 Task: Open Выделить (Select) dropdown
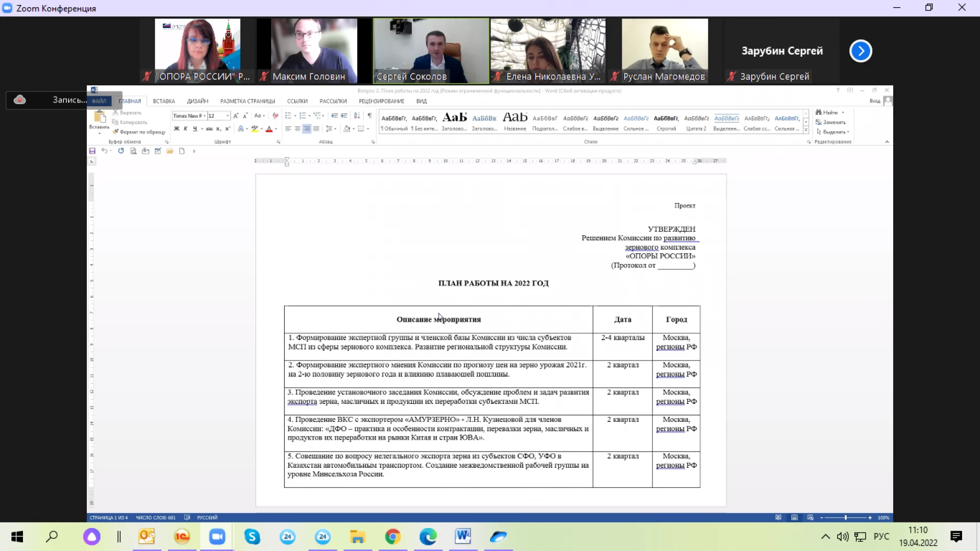coord(832,132)
